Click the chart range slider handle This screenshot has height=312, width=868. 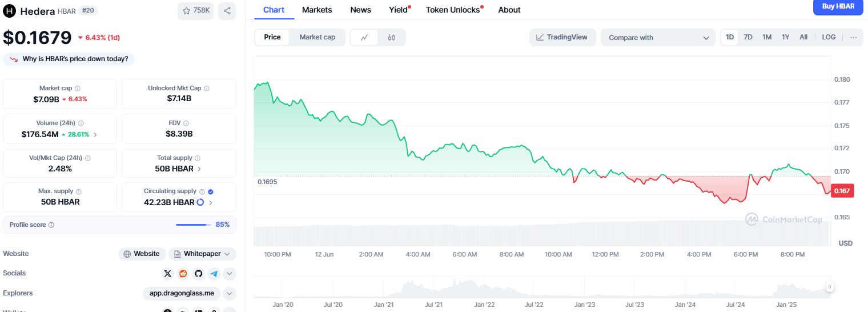[829, 287]
